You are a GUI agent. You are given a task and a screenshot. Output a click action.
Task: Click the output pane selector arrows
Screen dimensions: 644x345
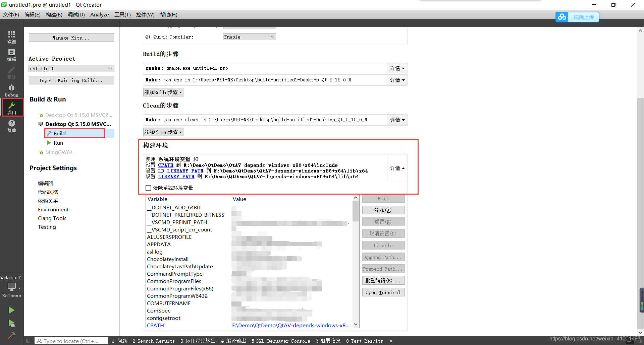pyautogui.click(x=391, y=341)
